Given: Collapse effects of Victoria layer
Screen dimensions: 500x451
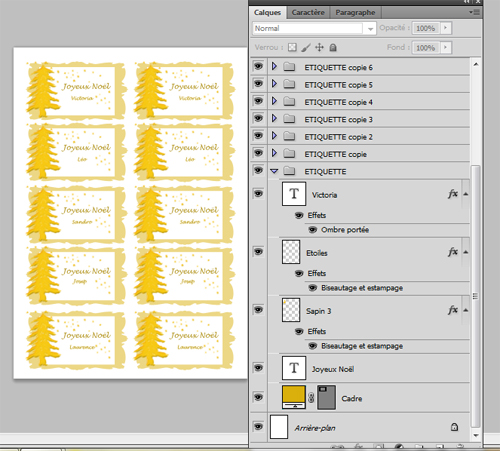Looking at the screenshot, I should click(x=466, y=194).
